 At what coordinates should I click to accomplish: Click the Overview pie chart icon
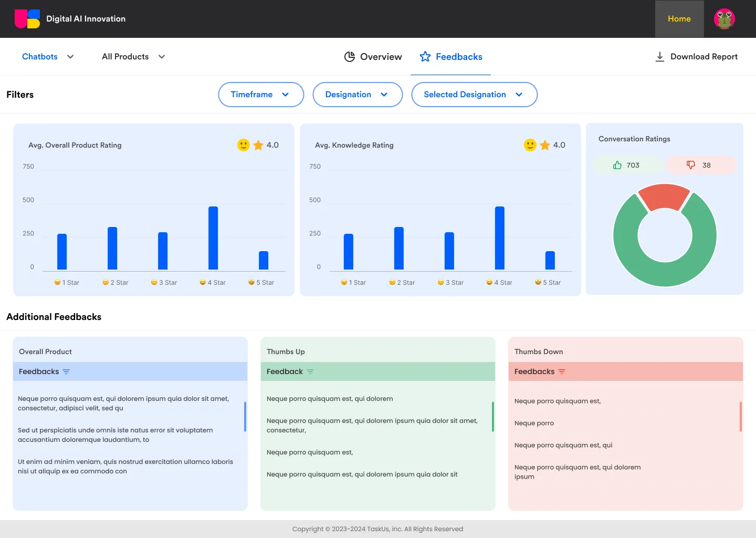click(350, 57)
